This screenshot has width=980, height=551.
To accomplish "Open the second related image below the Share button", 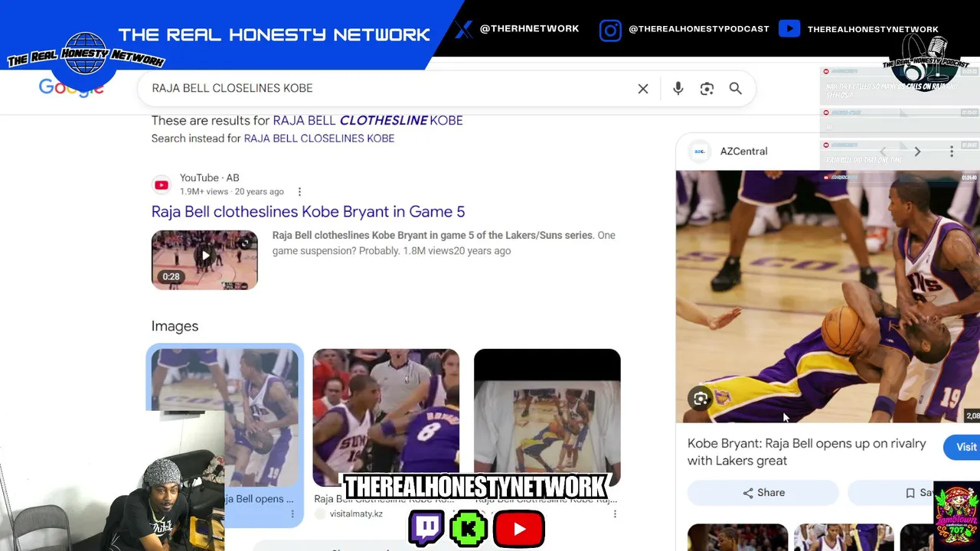I will [x=844, y=537].
